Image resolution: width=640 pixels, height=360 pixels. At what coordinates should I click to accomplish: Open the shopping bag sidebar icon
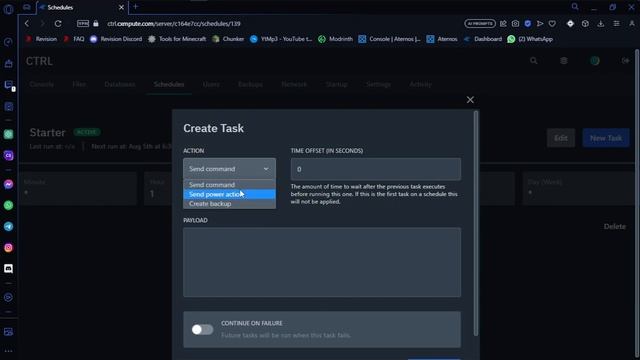tap(8, 63)
